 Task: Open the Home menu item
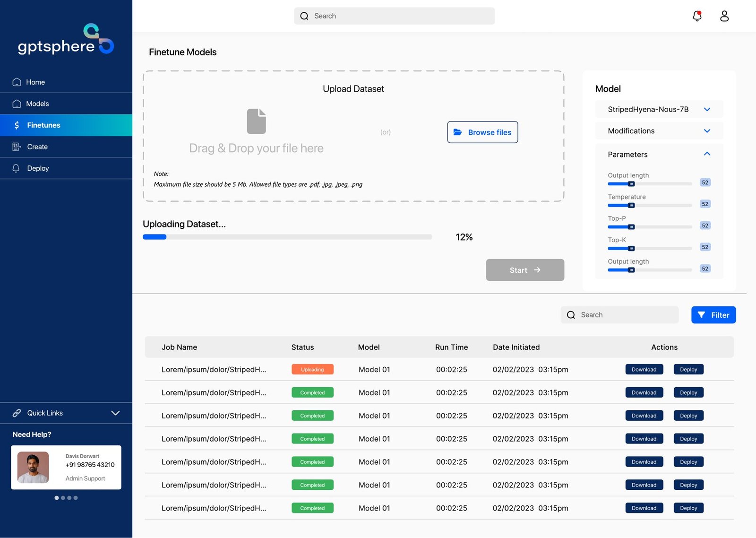(x=66, y=82)
